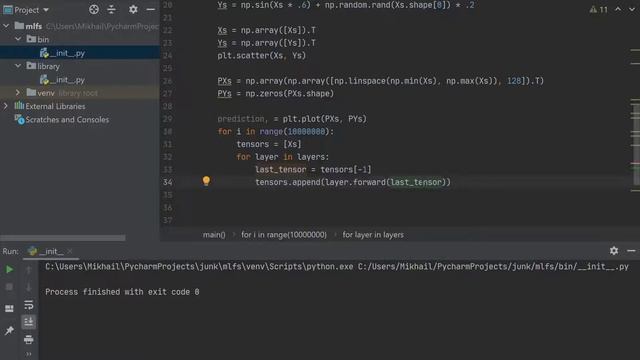The height and width of the screenshot is (360, 640).
Task: Hide the Project tool window
Action: 151,9
